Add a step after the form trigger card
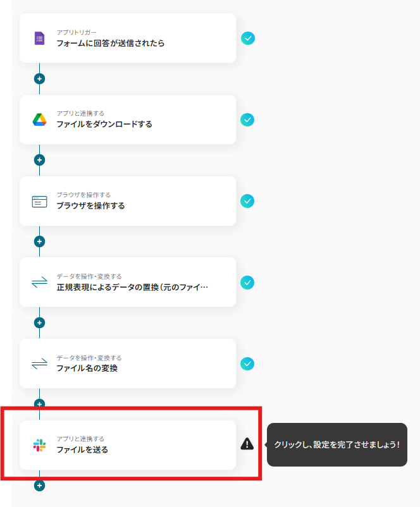This screenshot has width=420, height=507. pyautogui.click(x=39, y=78)
